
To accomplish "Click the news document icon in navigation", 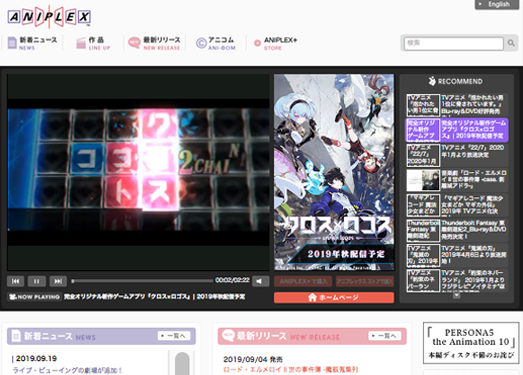I will click(12, 43).
